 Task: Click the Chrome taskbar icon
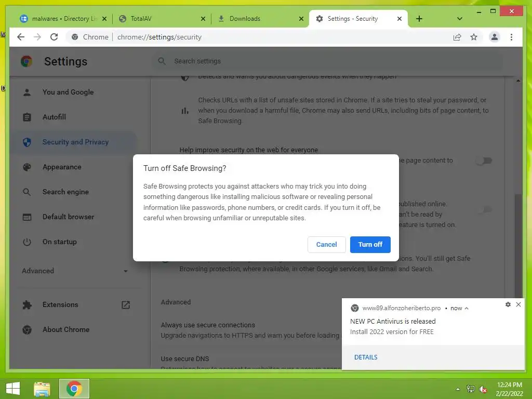[74, 389]
